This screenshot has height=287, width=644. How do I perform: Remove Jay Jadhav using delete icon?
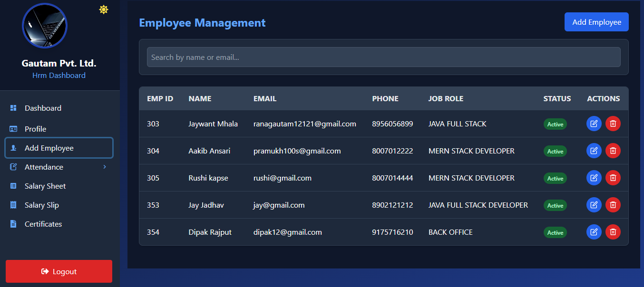tap(613, 205)
